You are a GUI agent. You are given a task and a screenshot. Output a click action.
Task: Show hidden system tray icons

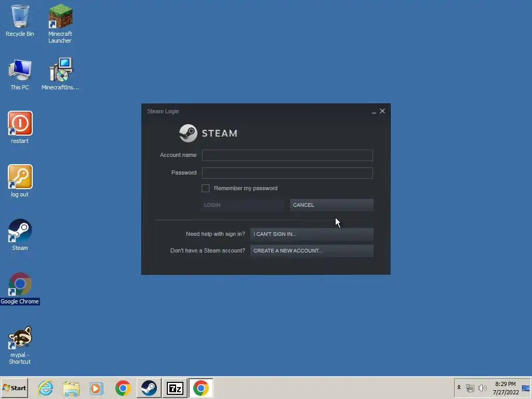459,387
